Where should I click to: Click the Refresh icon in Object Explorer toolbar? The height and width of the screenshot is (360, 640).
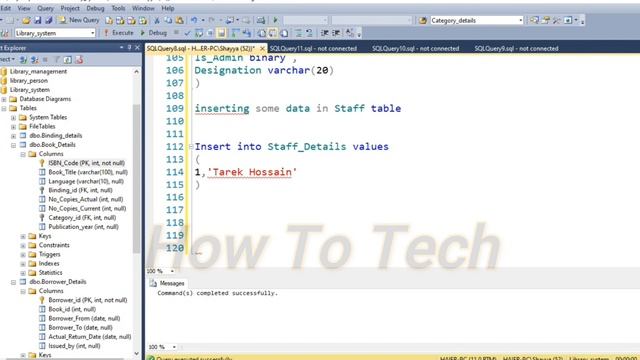(x=68, y=60)
